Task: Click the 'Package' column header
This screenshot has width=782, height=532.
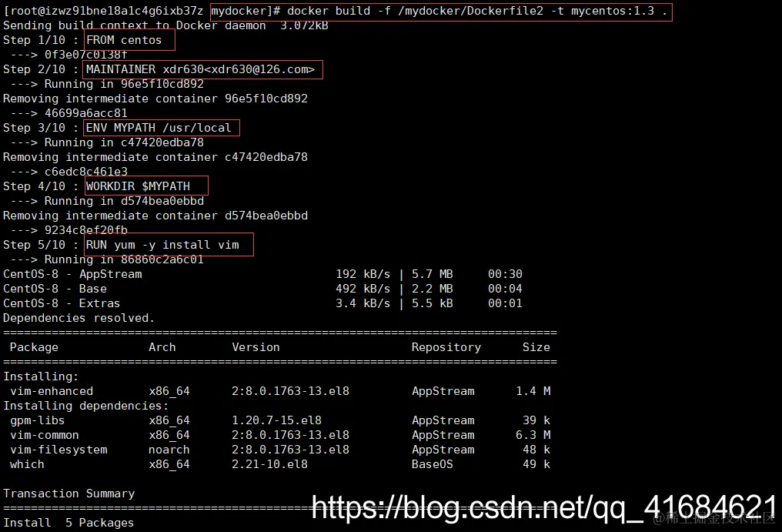Action: click(x=34, y=347)
